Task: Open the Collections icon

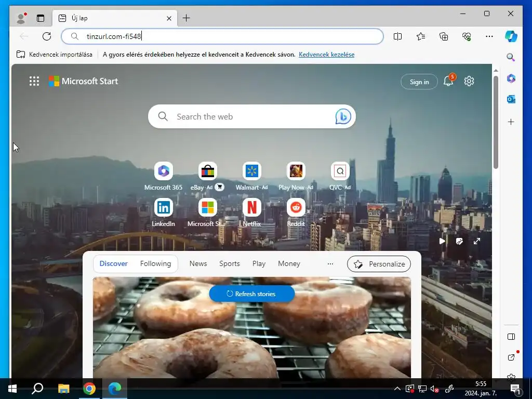Action: [444, 36]
